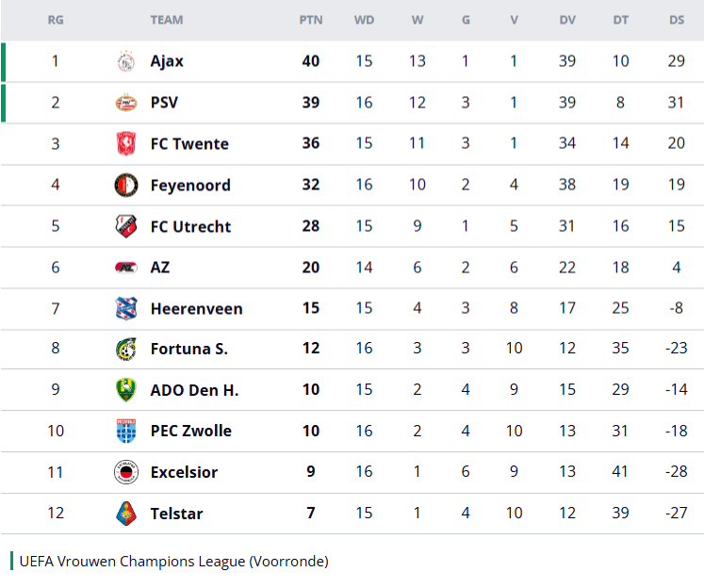This screenshot has height=588, width=704.
Task: Click the TEAM column header
Action: click(167, 20)
